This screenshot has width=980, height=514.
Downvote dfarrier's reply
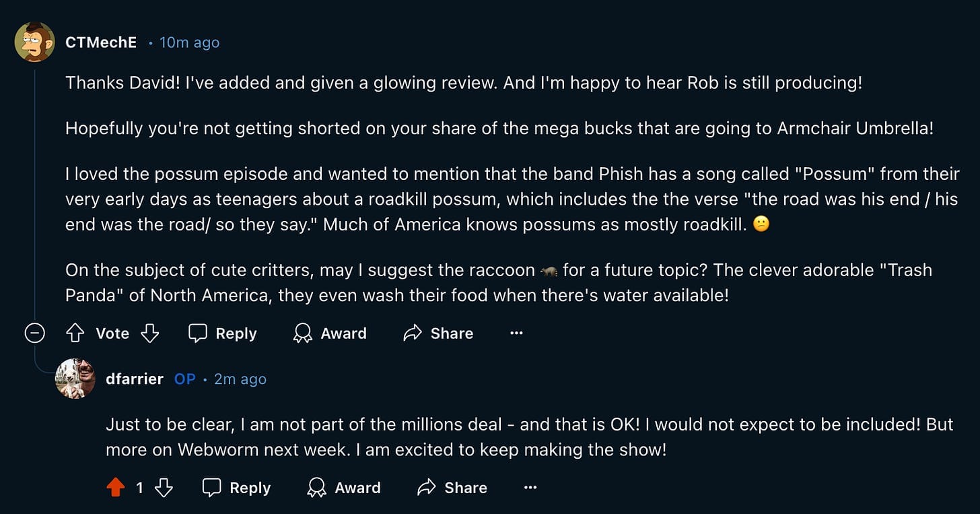click(164, 487)
